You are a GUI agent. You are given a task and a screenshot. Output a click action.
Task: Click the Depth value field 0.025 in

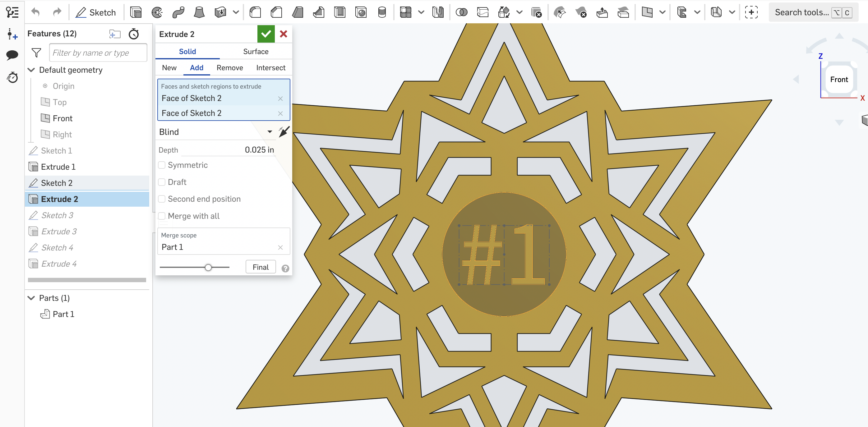[x=228, y=150]
